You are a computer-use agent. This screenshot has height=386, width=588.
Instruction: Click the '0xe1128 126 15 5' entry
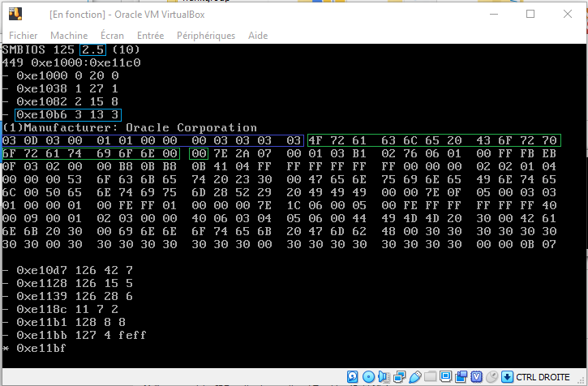(x=75, y=283)
